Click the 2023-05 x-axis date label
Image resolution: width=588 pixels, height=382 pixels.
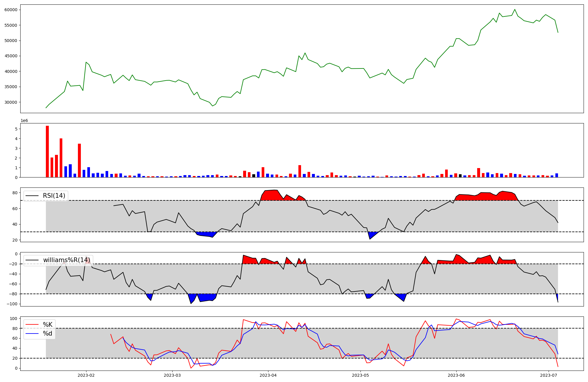[x=360, y=375]
